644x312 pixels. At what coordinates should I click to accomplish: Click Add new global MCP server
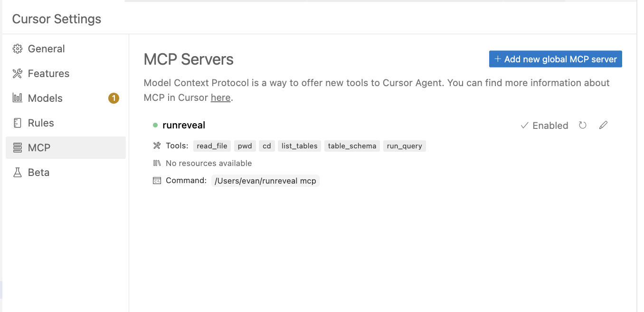(555, 59)
